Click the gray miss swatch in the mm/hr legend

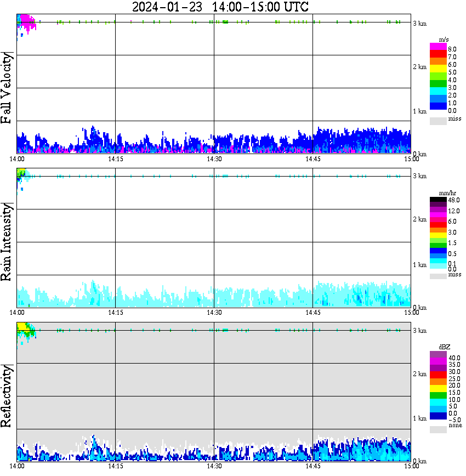click(x=438, y=276)
